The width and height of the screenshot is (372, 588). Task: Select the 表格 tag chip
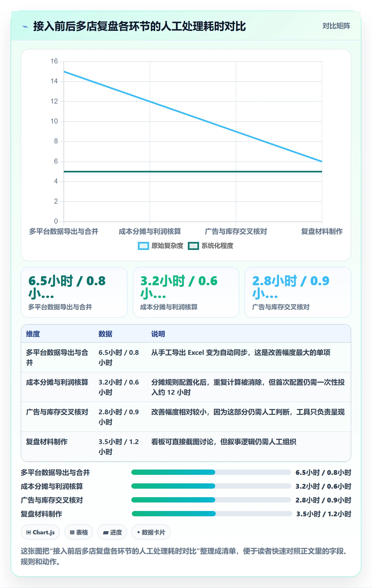(79, 532)
